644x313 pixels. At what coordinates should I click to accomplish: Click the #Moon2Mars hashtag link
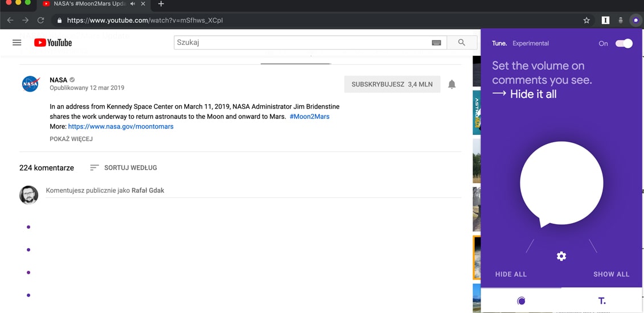click(309, 117)
